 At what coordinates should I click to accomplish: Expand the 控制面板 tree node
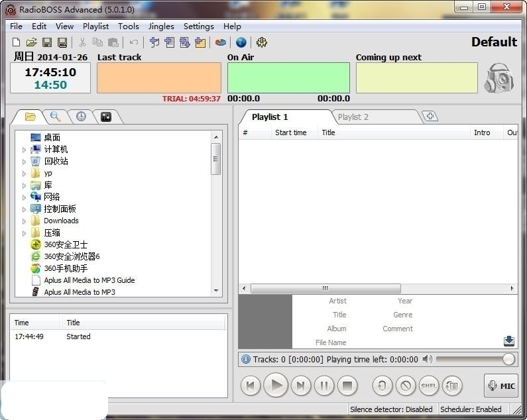[25, 209]
